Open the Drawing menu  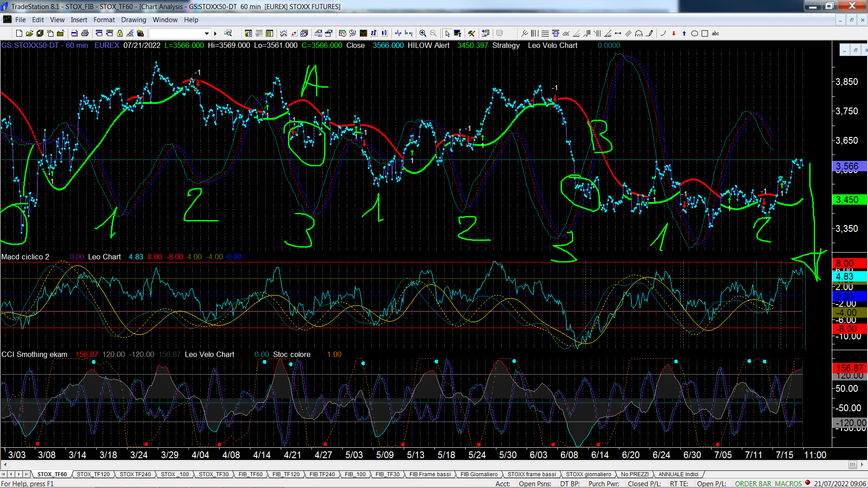tap(133, 20)
